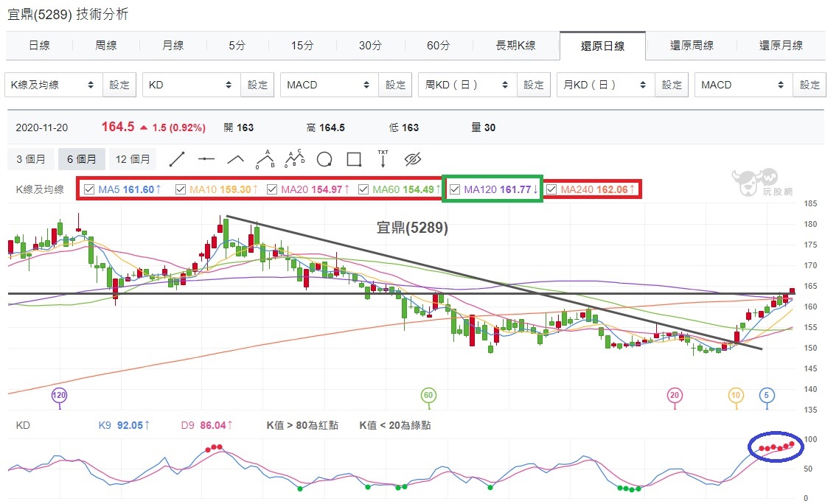Uncheck the MA240 moving average checkbox
The image size is (839, 504).
pos(551,189)
